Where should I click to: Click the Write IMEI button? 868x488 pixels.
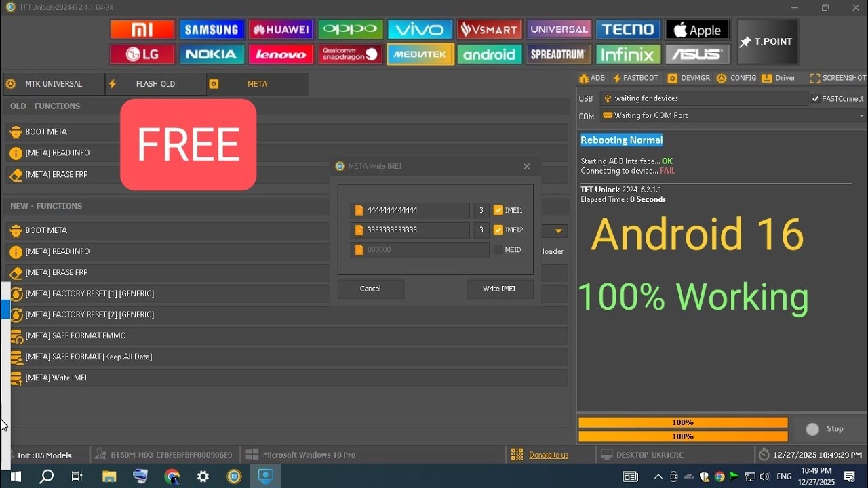(499, 289)
